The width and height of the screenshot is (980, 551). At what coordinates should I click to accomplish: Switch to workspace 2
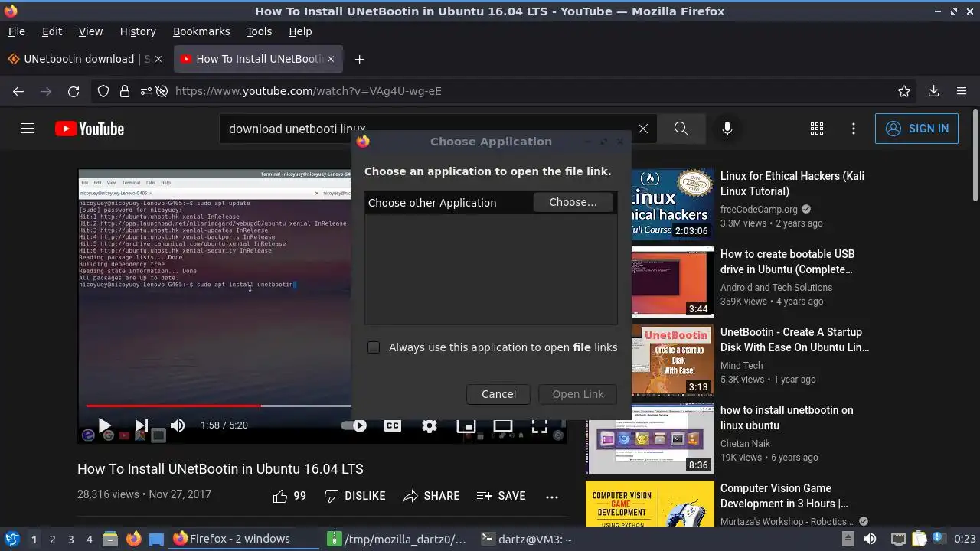coord(52,539)
